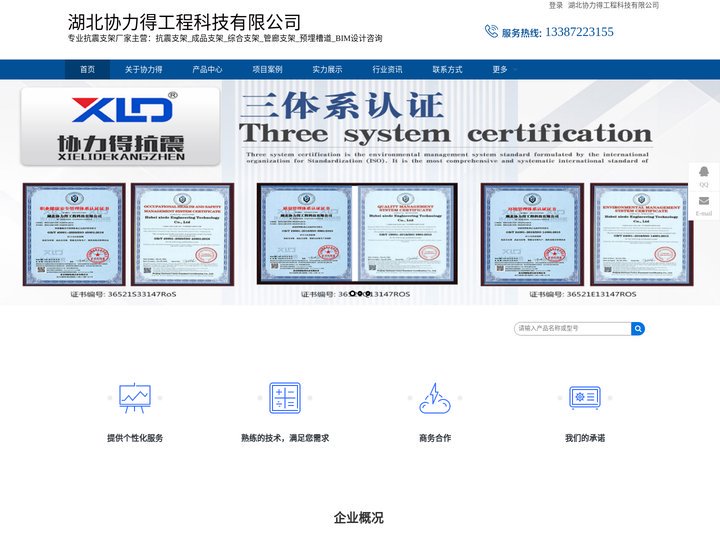The image size is (720, 540).
Task: Click the lightning cloud icon for 商务合作
Action: click(x=435, y=398)
